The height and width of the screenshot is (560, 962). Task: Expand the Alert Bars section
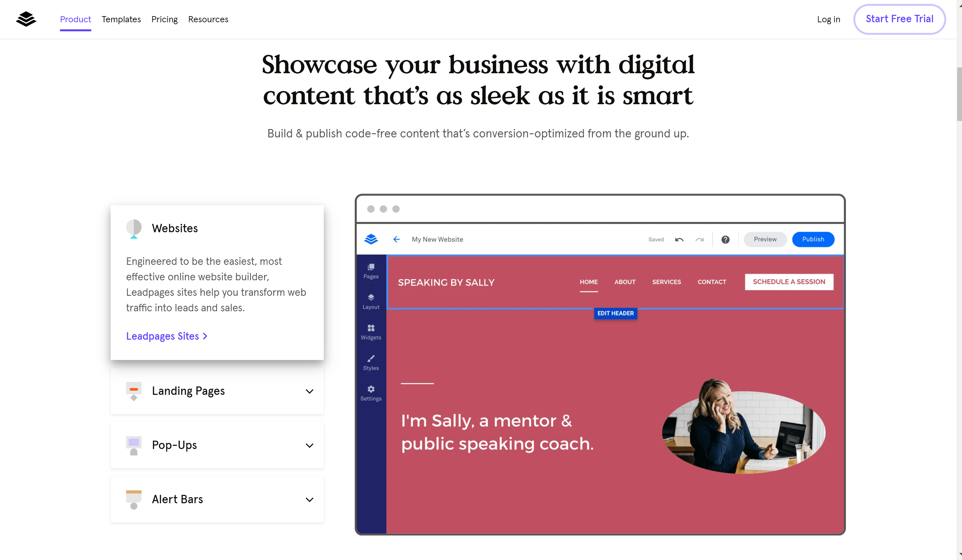click(x=308, y=499)
